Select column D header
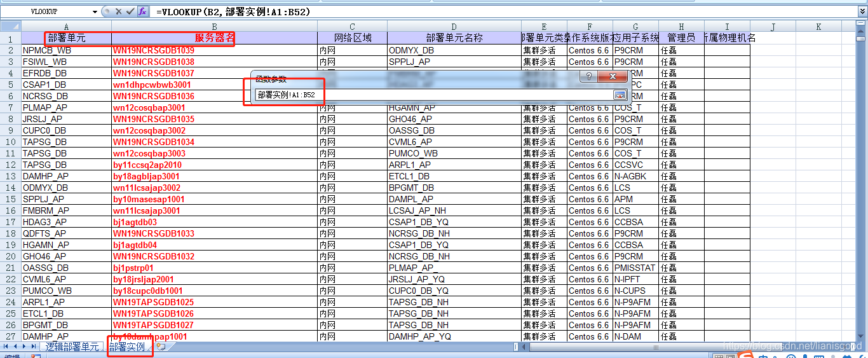The image size is (868, 358). coord(454,26)
